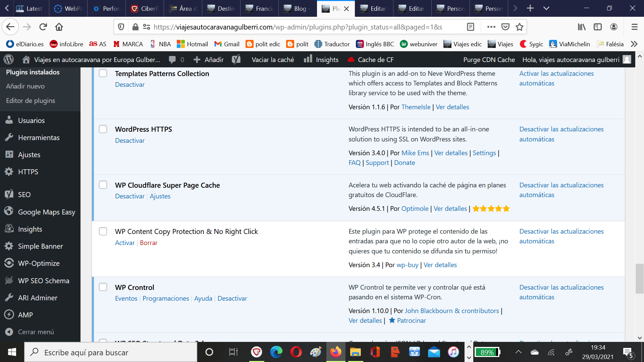
Task: Select Templates Patterns Collection checkbox
Action: pyautogui.click(x=103, y=73)
